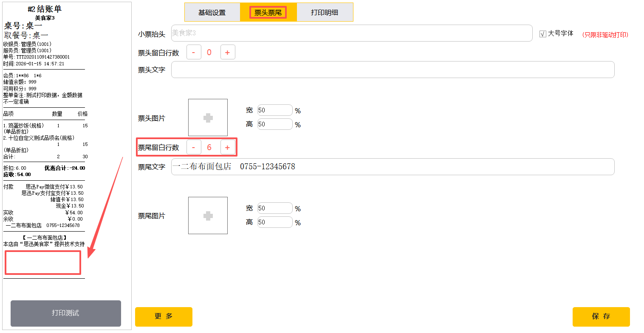
Task: Click the footer image add placeholder
Action: 208,215
